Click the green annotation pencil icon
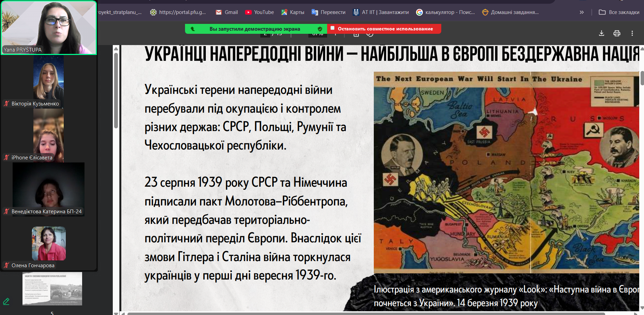The height and width of the screenshot is (315, 644). [6, 301]
